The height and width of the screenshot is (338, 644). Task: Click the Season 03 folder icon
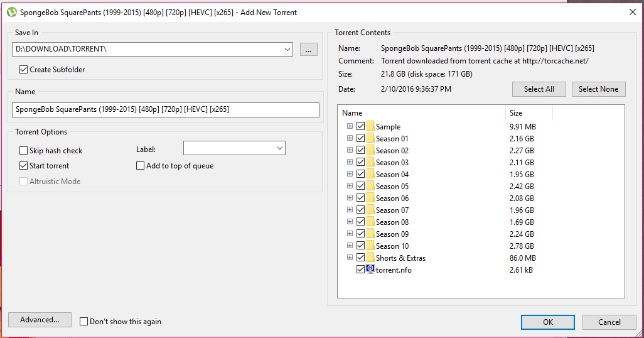tap(370, 162)
